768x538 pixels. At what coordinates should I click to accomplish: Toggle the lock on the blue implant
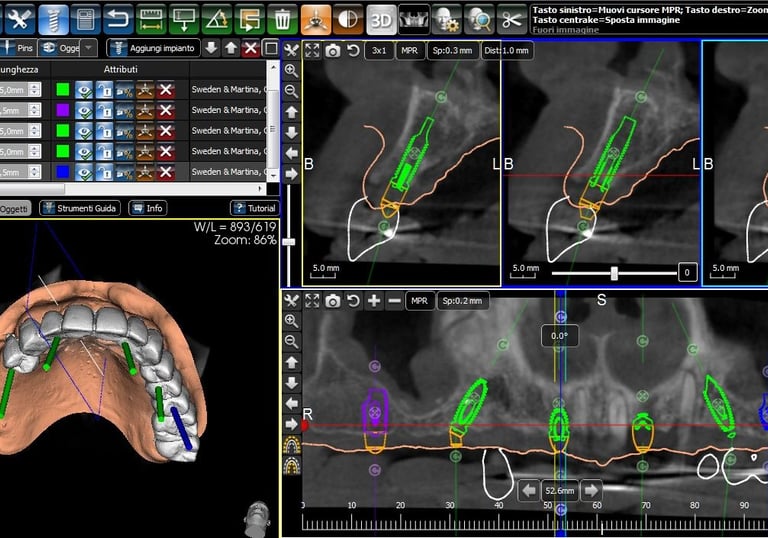click(104, 172)
